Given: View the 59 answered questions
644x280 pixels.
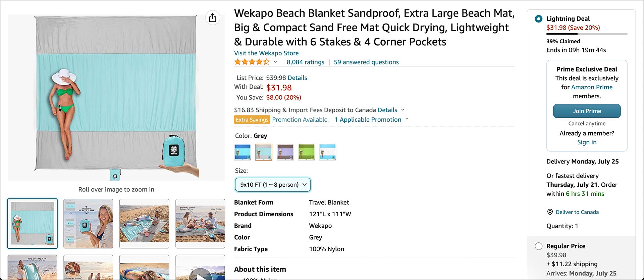Looking at the screenshot, I should tap(366, 62).
